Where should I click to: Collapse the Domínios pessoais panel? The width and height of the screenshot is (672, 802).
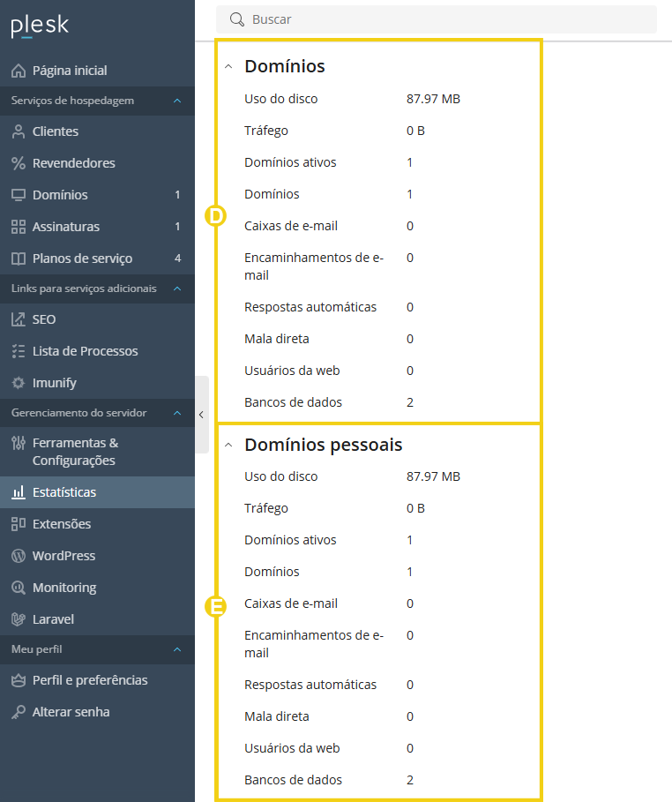pyautogui.click(x=228, y=443)
